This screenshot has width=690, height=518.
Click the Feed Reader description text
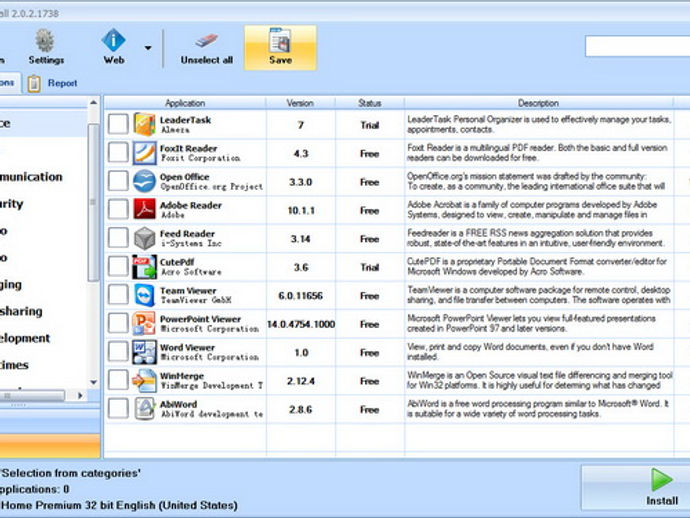coord(535,238)
